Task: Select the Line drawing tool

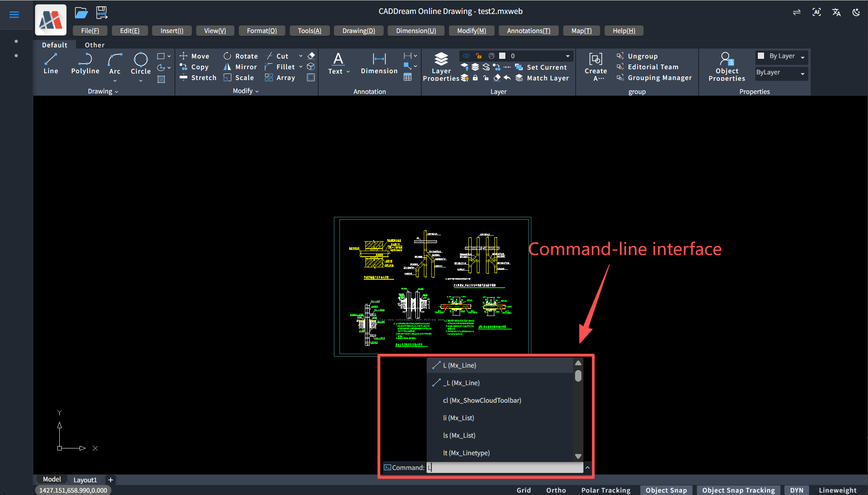Action: pyautogui.click(x=51, y=64)
